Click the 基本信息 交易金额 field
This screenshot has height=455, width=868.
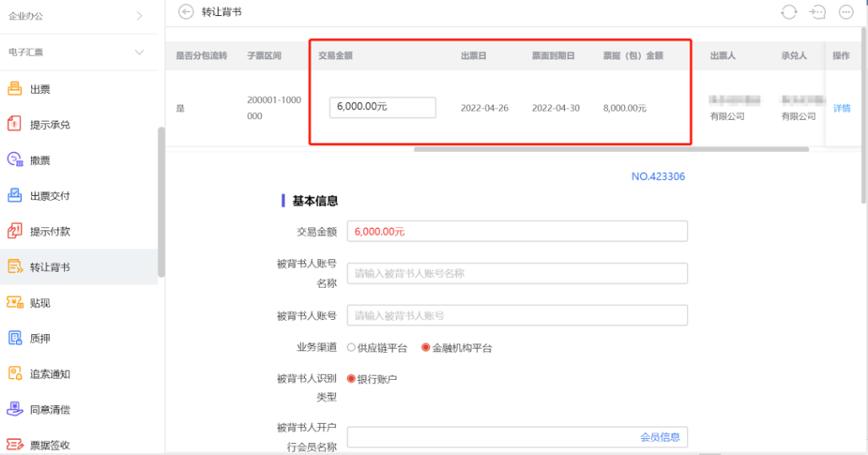pyautogui.click(x=517, y=231)
